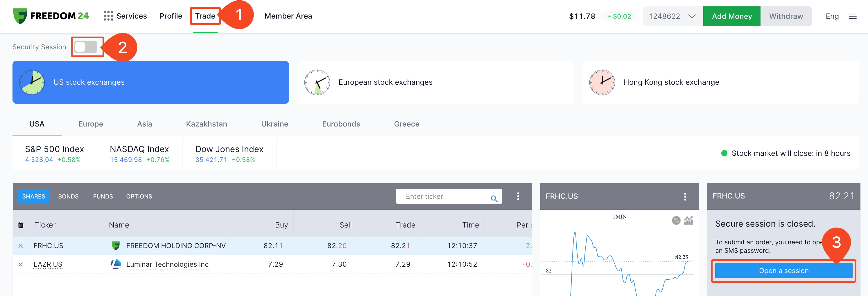Select the European stock exchanges card

click(436, 82)
